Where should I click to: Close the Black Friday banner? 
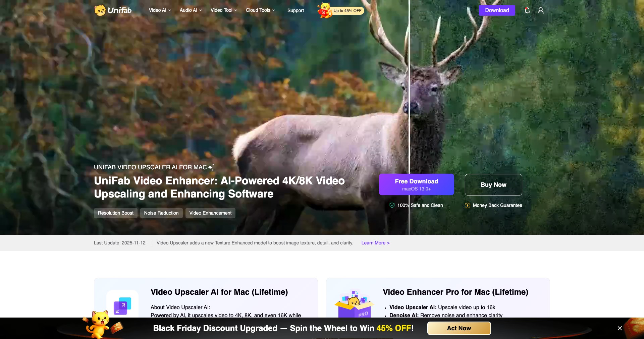click(x=620, y=328)
